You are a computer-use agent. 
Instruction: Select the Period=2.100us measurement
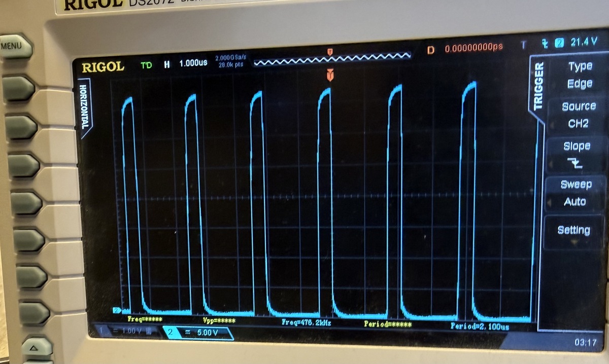pyautogui.click(x=480, y=326)
